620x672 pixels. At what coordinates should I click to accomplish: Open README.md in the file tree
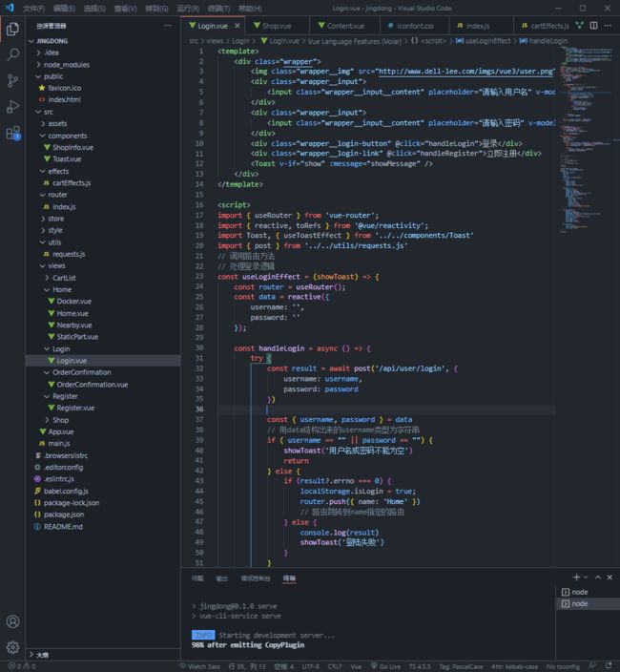tap(63, 526)
